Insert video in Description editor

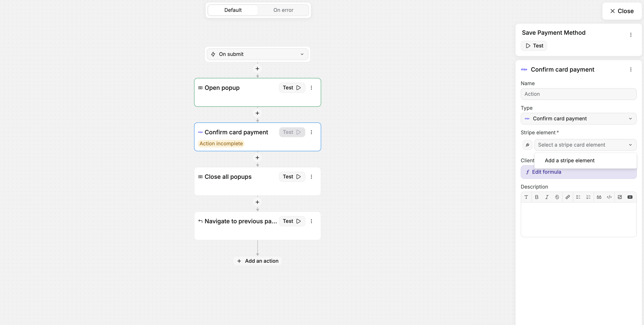pyautogui.click(x=630, y=197)
